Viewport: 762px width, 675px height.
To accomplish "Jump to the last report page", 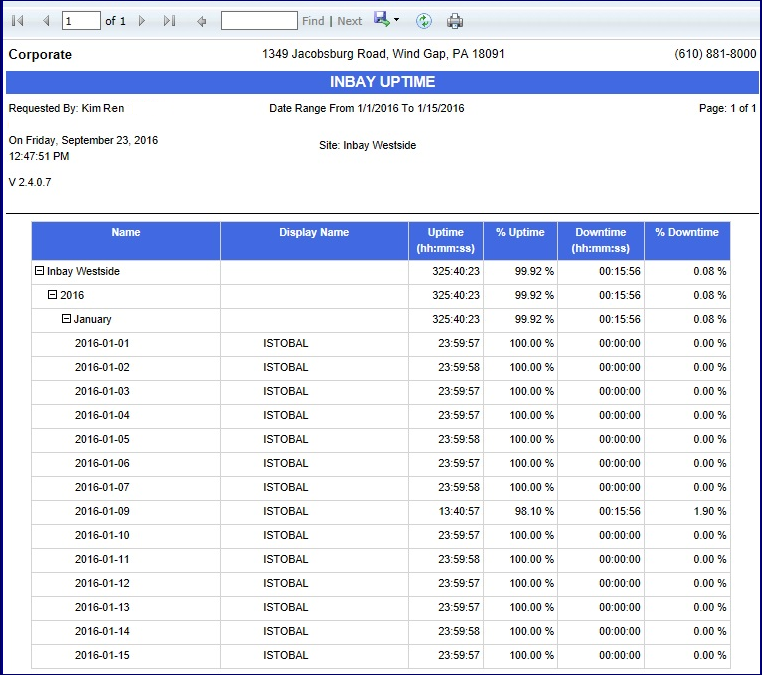I will [169, 21].
